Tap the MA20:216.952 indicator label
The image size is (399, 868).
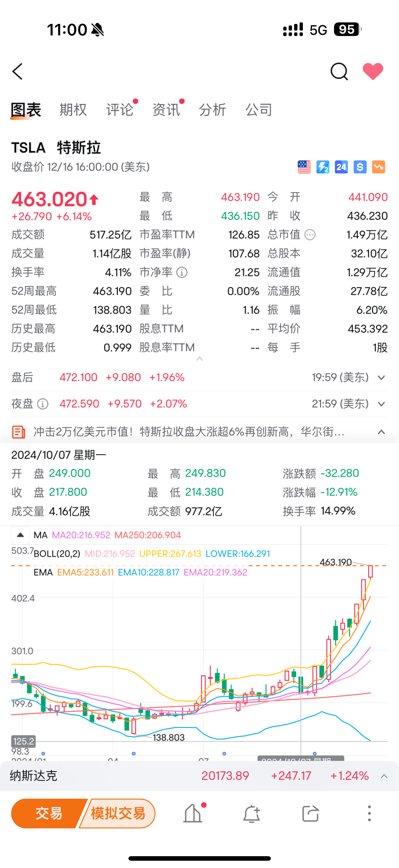(81, 535)
